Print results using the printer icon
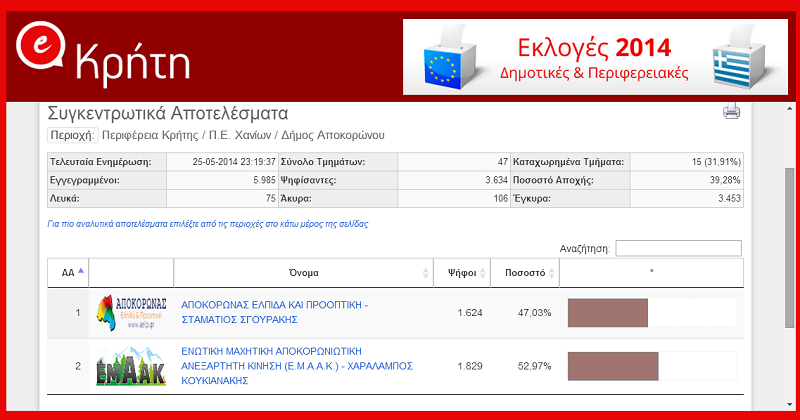 coord(731,112)
